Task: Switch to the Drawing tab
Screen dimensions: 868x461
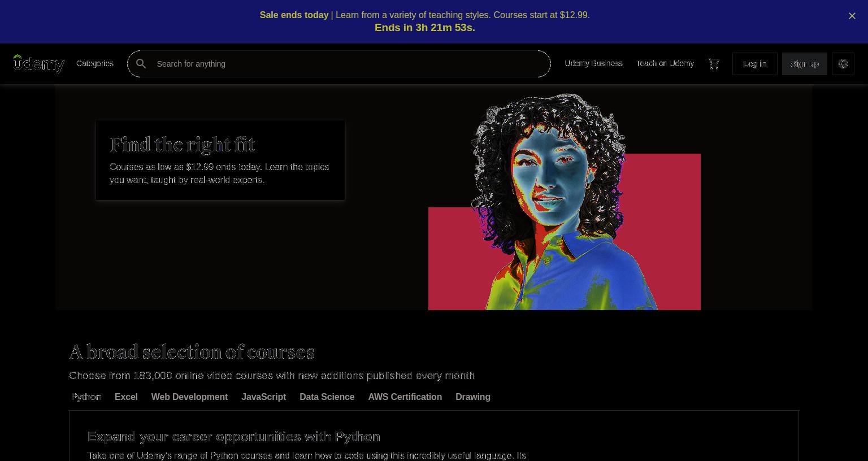Action: pos(473,397)
